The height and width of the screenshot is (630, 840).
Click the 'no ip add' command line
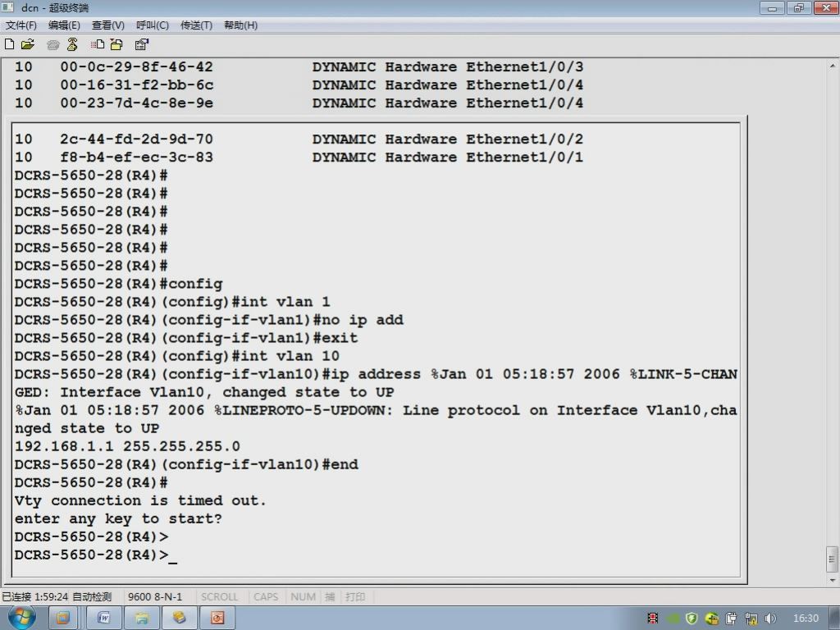(209, 321)
